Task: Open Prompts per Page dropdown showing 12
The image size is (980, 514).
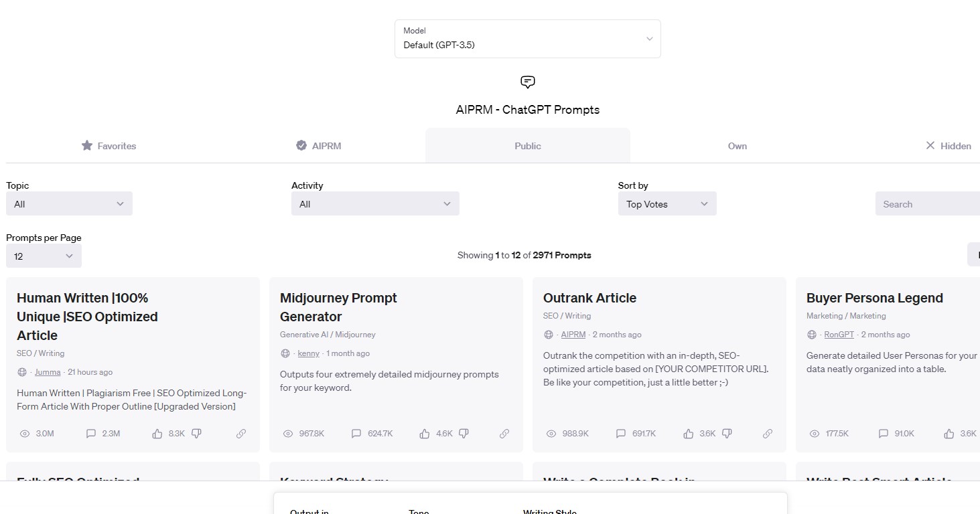Action: click(44, 256)
